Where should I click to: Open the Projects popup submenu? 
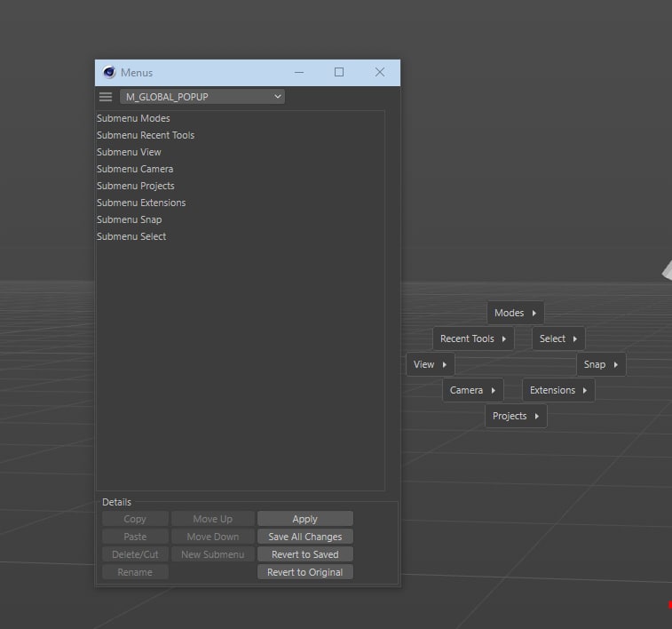coord(516,416)
